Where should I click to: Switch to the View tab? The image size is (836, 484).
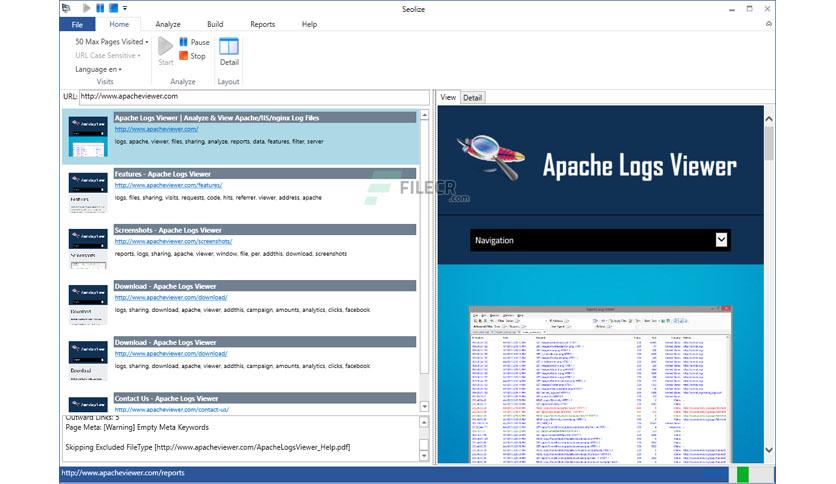[448, 98]
